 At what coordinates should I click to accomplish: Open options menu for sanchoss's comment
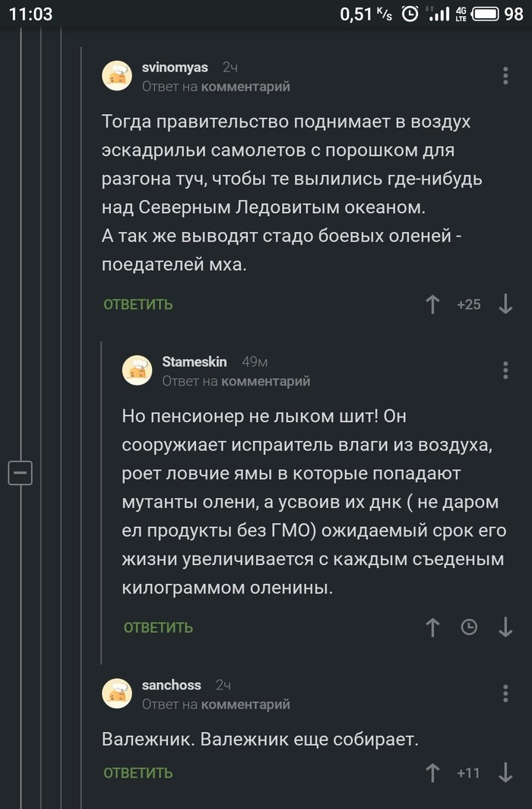pos(506,693)
